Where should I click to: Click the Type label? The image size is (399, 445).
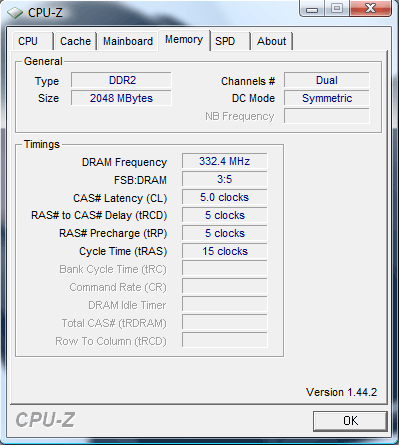pos(47,82)
